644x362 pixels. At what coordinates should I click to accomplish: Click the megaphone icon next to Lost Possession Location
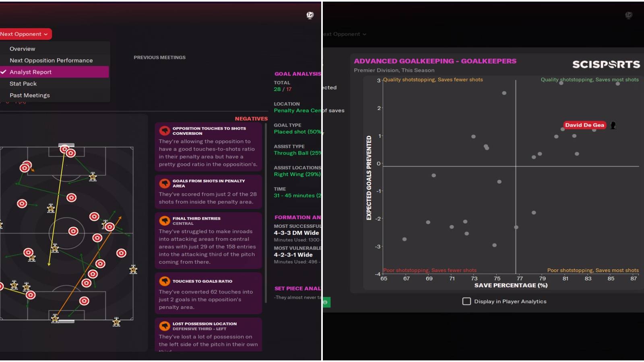pyautogui.click(x=165, y=326)
